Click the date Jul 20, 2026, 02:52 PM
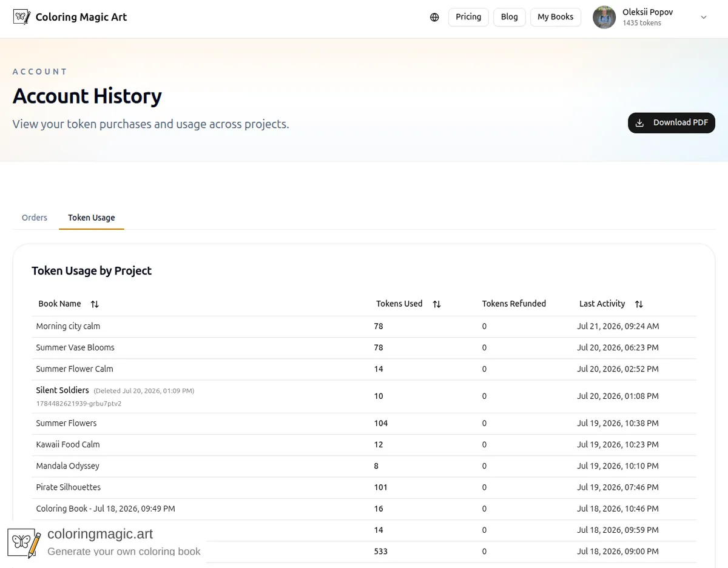 618,369
